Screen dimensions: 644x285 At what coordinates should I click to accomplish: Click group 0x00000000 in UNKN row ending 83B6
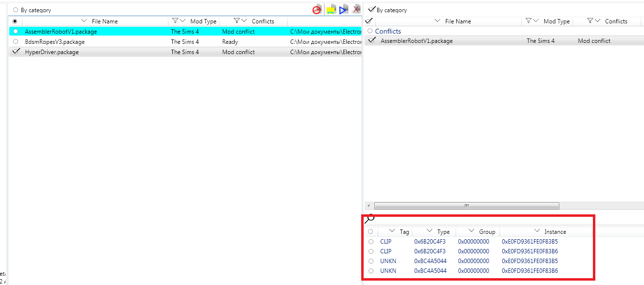pyautogui.click(x=474, y=271)
